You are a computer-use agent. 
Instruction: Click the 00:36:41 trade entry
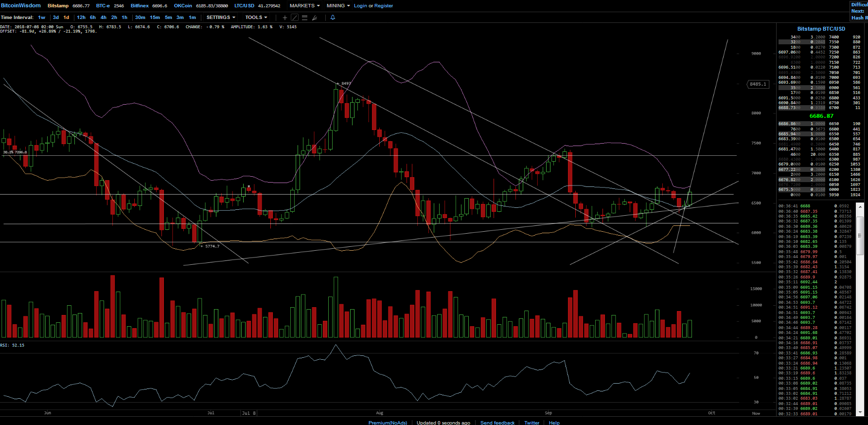[815, 206]
